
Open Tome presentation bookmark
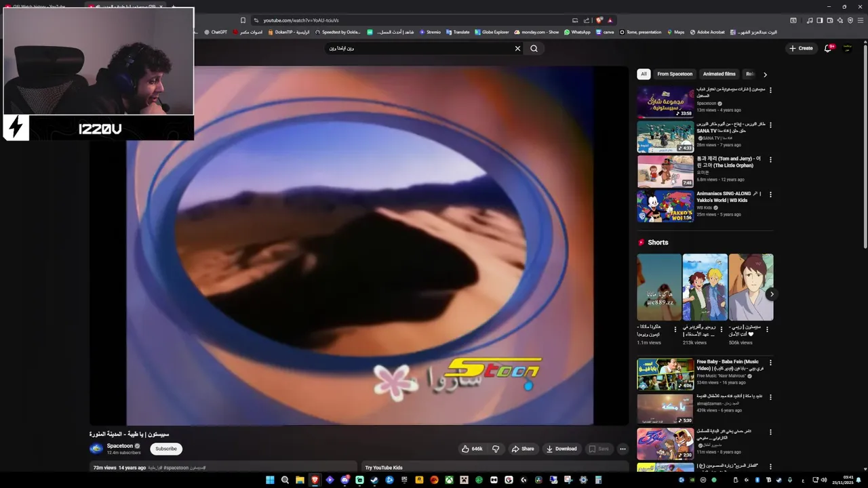pos(640,32)
